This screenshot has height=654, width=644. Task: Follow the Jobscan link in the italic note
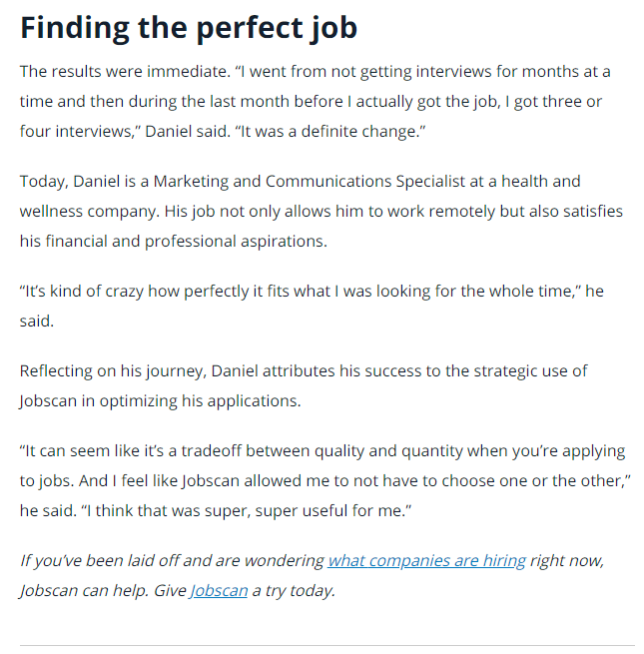[x=219, y=590]
